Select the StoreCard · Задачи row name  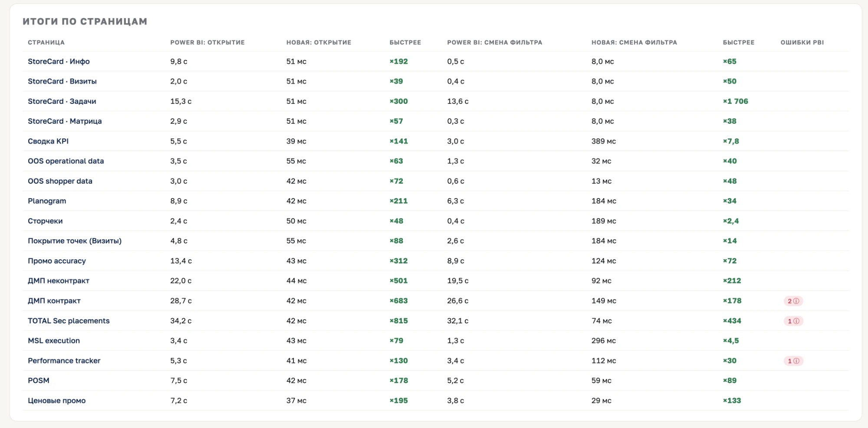click(62, 101)
